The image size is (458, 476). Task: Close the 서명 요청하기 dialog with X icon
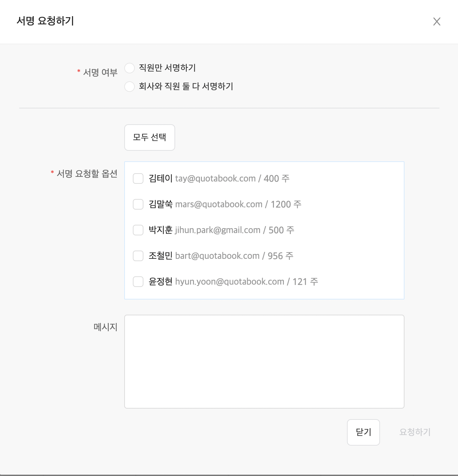tap(437, 21)
